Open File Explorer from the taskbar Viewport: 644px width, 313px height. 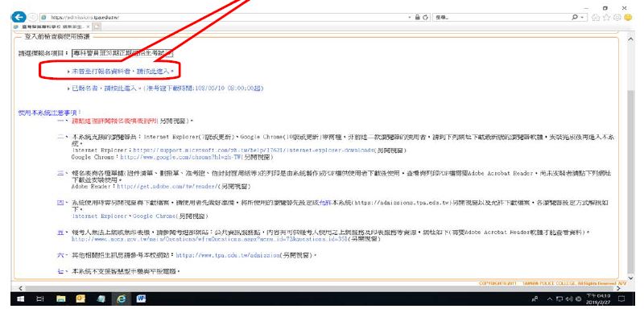coord(61,299)
